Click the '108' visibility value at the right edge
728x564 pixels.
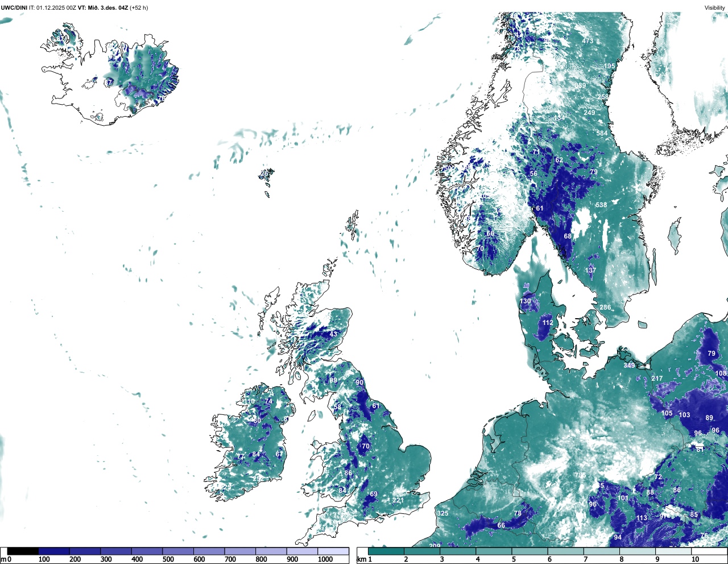(721, 373)
